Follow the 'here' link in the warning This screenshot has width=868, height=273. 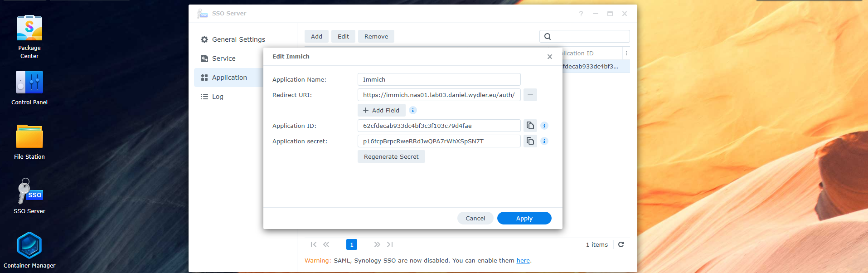click(523, 260)
